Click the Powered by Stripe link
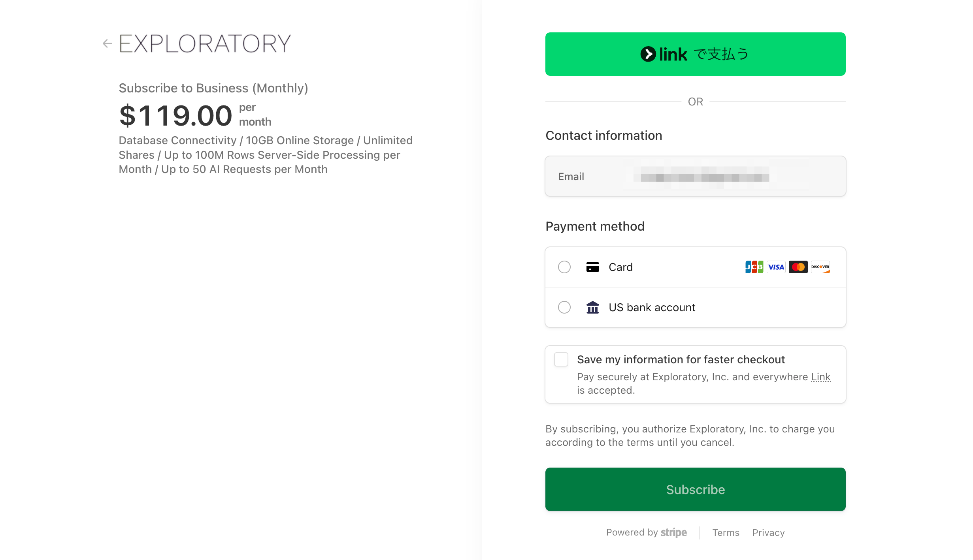This screenshot has width=973, height=560. pyautogui.click(x=647, y=533)
